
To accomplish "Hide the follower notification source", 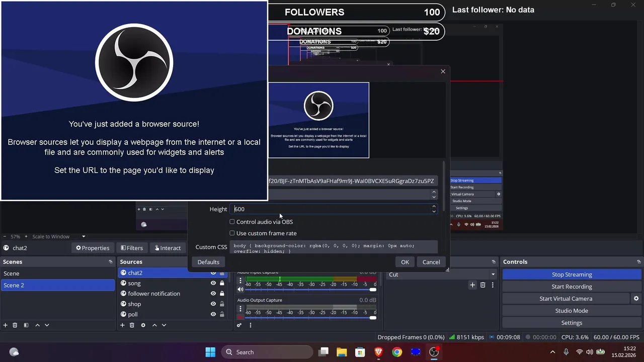I will pos(213,294).
